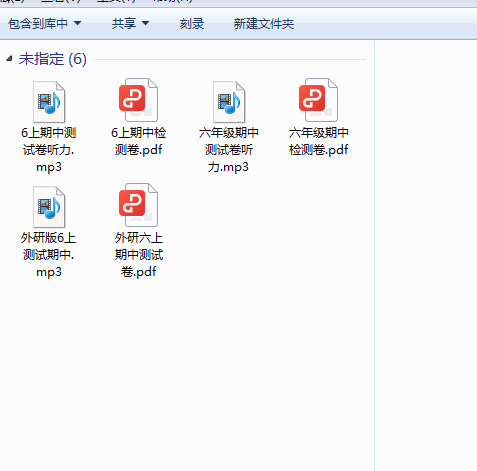Select the 6上期中检测卷.pdf file icon
The height and width of the screenshot is (471, 477).
pos(138,100)
